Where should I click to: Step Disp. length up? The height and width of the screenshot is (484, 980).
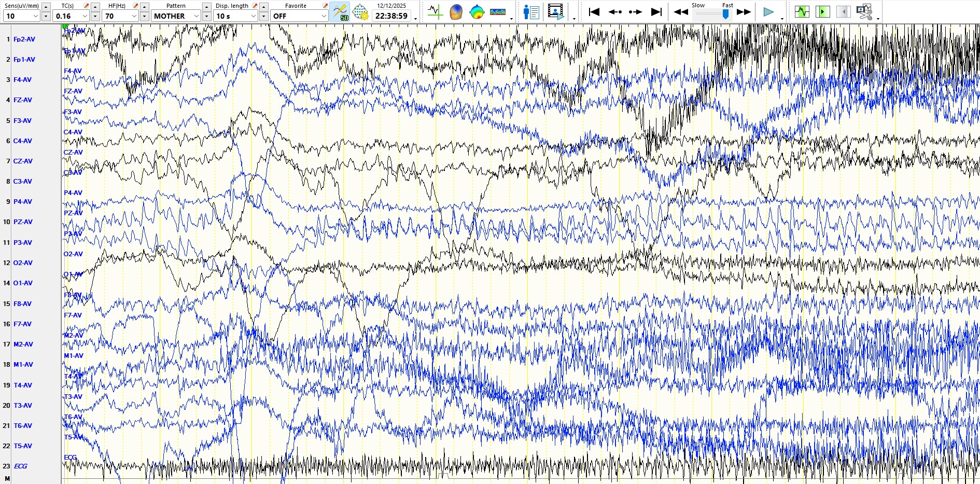click(x=263, y=7)
